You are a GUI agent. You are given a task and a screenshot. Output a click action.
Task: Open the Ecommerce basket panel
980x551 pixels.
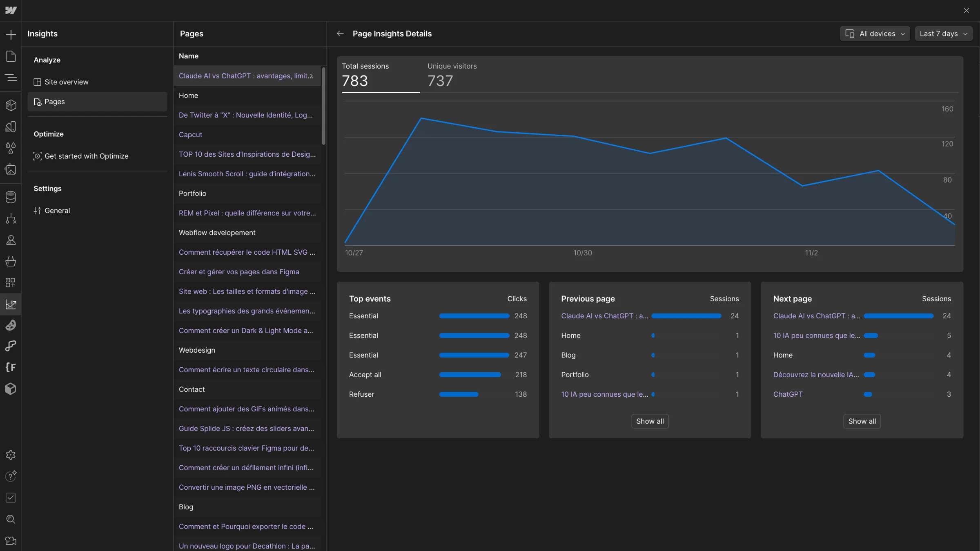pyautogui.click(x=11, y=261)
